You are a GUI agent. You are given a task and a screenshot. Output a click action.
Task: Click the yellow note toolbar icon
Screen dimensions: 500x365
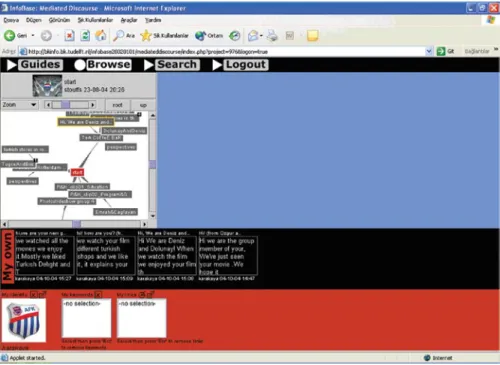pyautogui.click(x=312, y=36)
